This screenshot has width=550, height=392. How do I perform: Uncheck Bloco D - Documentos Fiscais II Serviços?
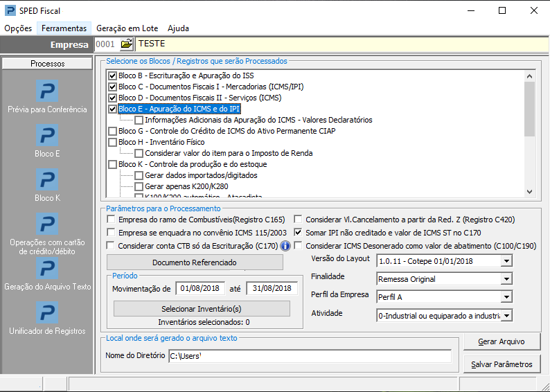[x=113, y=98]
